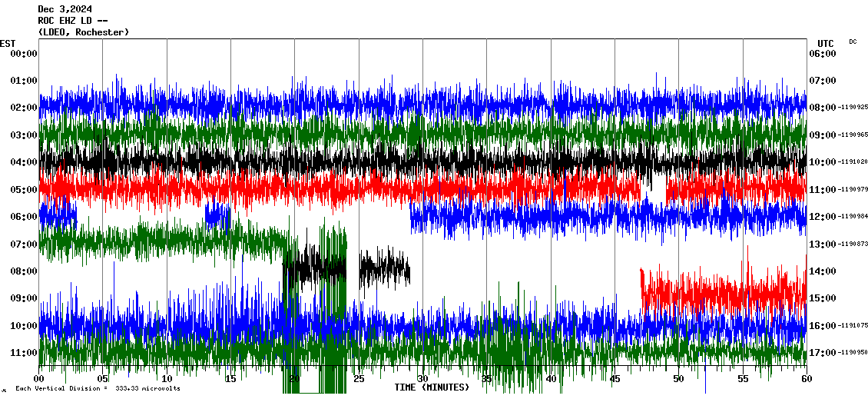
Task: Click the short red trace near 14:00 UTC
Action: coord(722,292)
